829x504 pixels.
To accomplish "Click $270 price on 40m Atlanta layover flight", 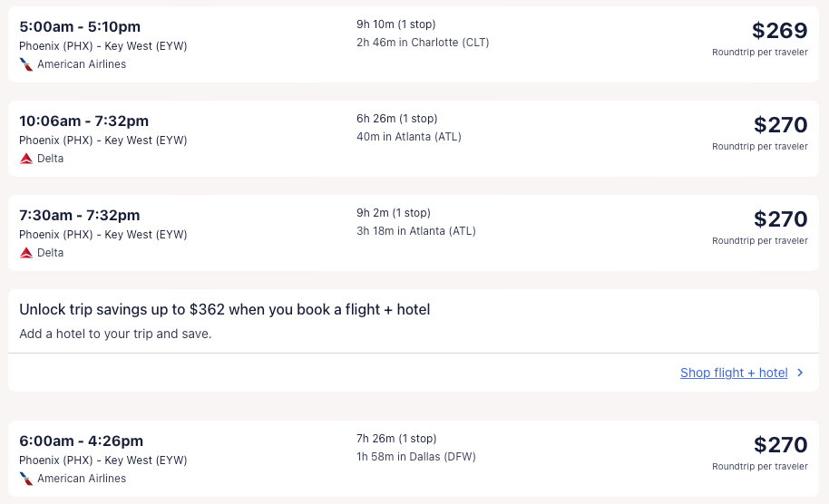I will click(x=780, y=125).
